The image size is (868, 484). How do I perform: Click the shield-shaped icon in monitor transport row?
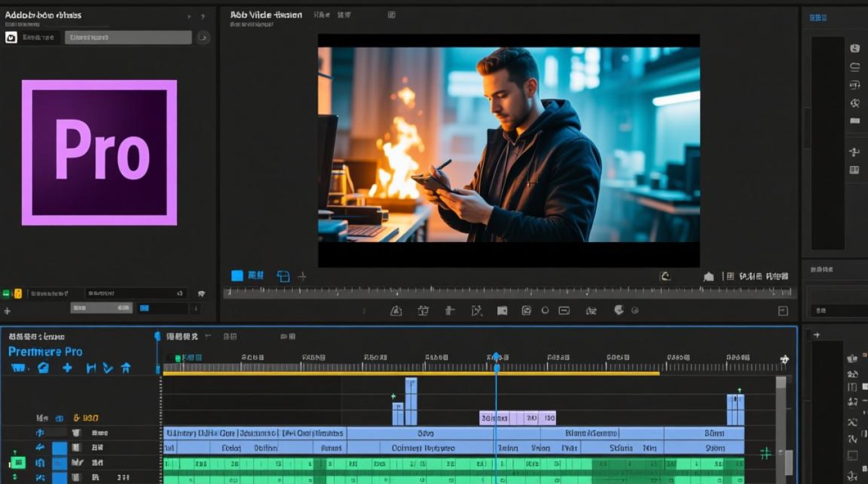pos(619,310)
